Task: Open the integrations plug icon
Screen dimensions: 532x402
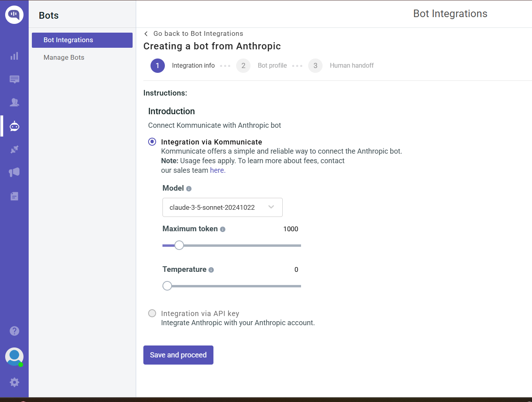Action: [x=14, y=149]
